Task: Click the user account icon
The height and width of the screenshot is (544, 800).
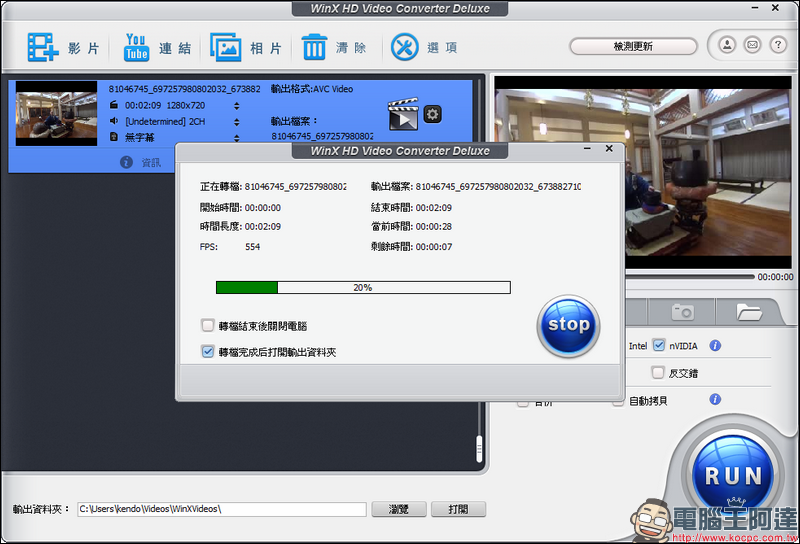Action: pyautogui.click(x=727, y=45)
